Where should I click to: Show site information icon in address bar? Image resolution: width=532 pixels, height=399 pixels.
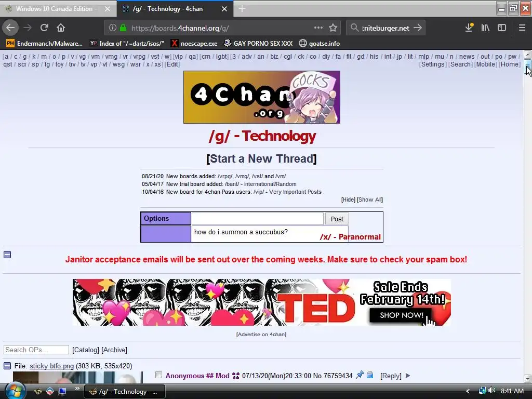(x=113, y=28)
